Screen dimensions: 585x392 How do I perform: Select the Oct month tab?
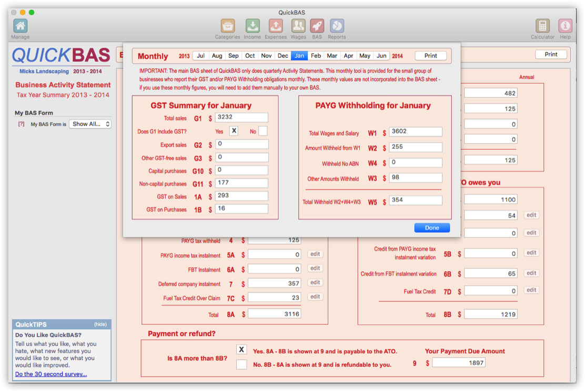point(250,56)
